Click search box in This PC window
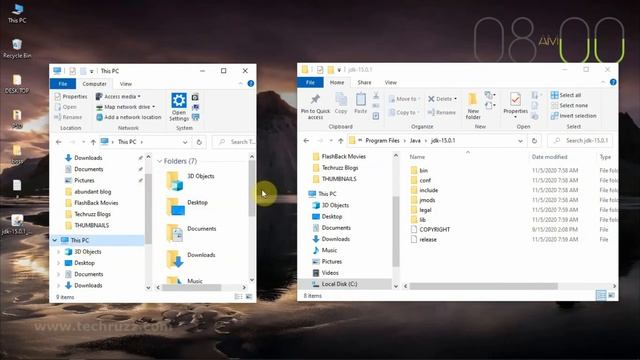640x360 pixels. [234, 142]
